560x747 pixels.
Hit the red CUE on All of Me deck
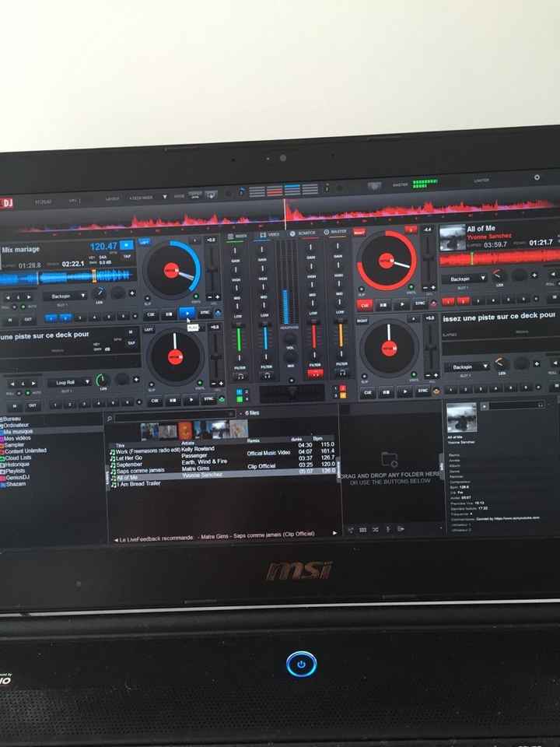click(x=364, y=305)
